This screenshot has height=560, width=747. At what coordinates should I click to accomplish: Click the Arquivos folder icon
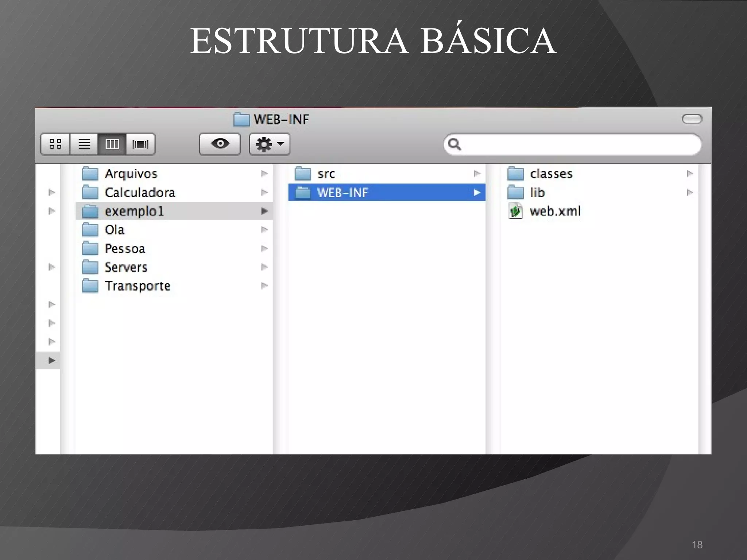[90, 174]
